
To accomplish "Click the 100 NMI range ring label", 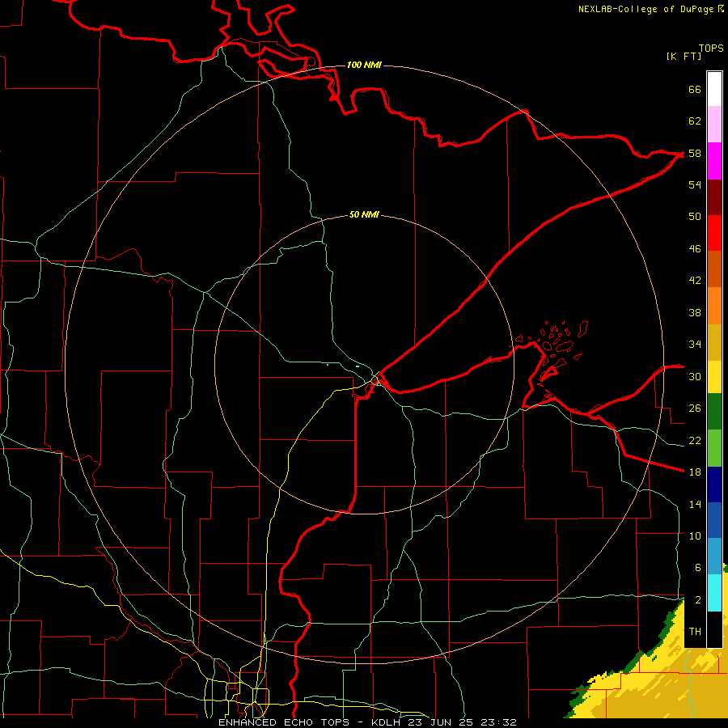I will pyautogui.click(x=364, y=65).
